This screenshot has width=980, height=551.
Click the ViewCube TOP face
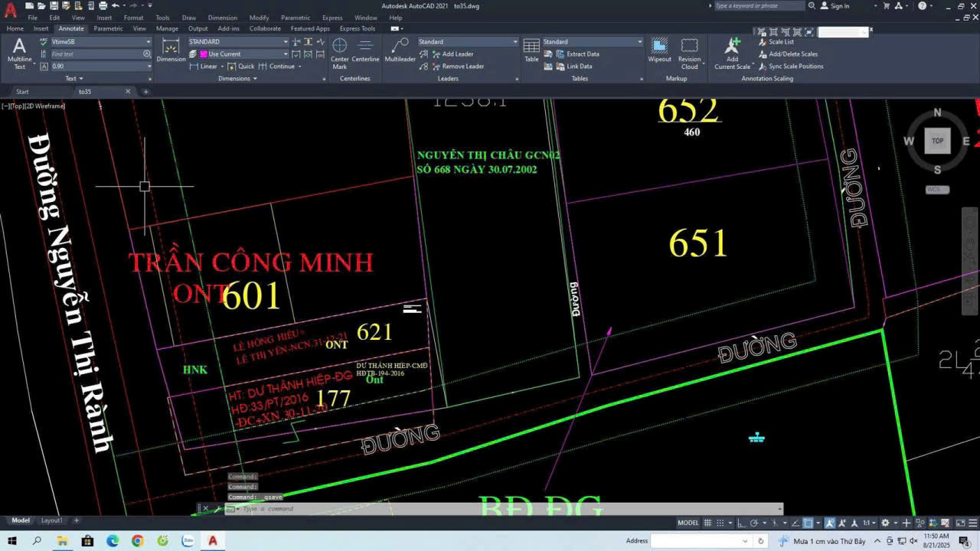(937, 141)
